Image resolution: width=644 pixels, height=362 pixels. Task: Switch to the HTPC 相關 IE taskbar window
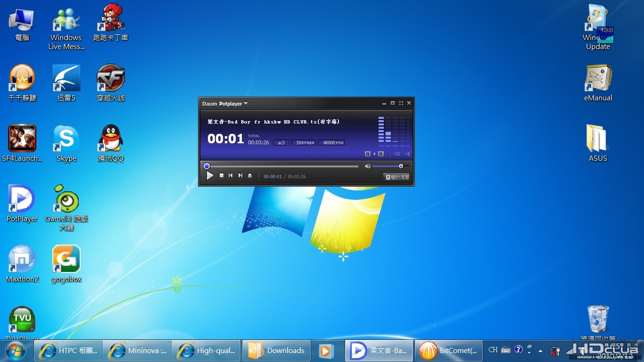click(x=68, y=351)
